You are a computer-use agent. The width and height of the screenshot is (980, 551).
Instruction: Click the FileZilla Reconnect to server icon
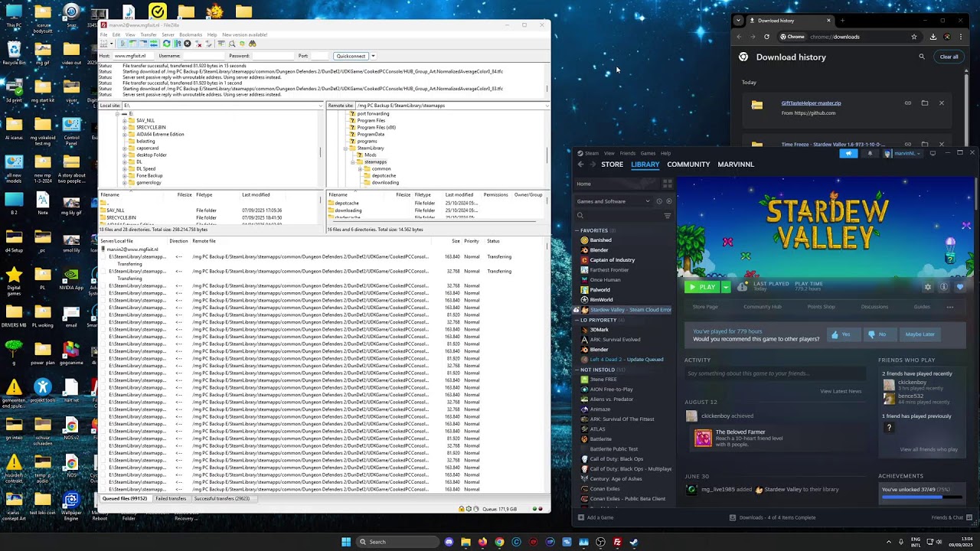pyautogui.click(x=209, y=44)
